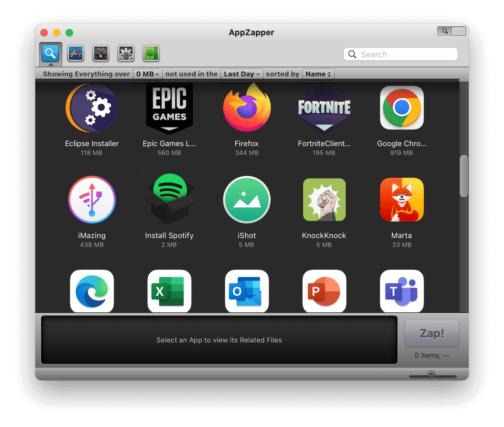This screenshot has height=427, width=504.
Task: Select the Microsoft Outlook app icon
Action: [x=247, y=291]
